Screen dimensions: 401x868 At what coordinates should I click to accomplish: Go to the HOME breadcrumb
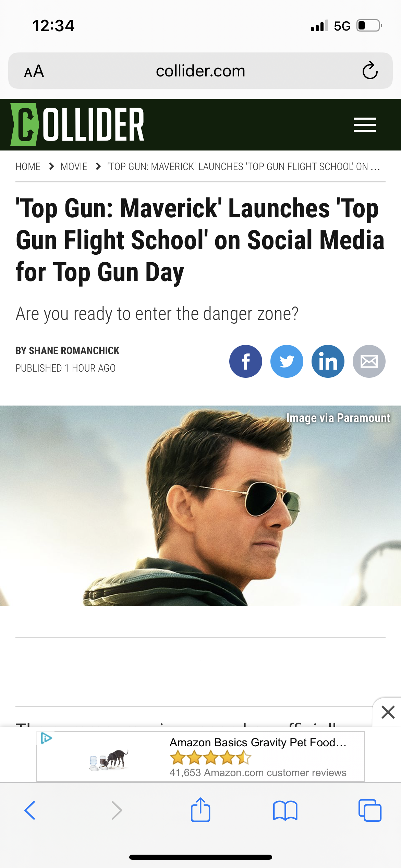click(28, 167)
